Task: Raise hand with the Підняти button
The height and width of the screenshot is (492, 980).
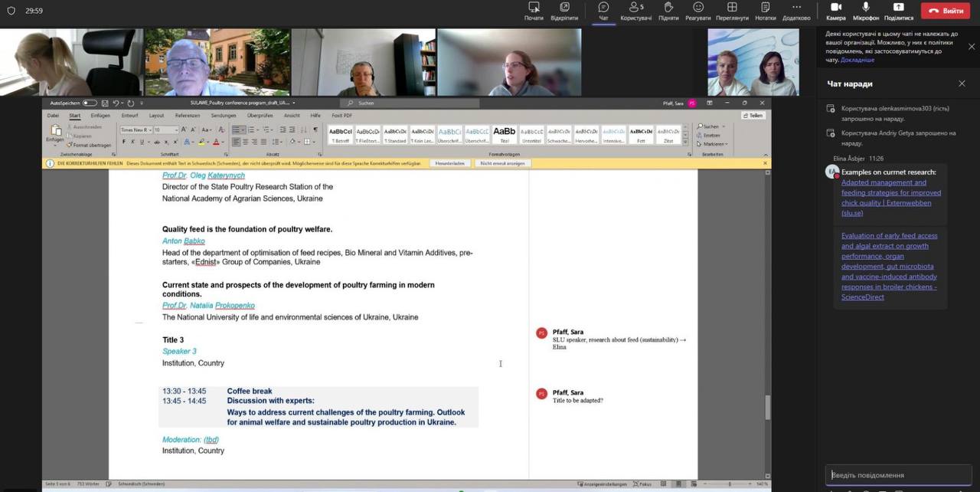Action: 668,11
